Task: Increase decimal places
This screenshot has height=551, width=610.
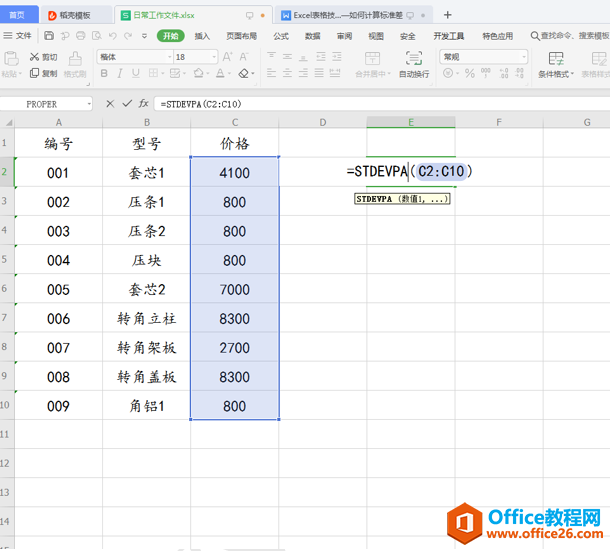Action: coord(504,73)
